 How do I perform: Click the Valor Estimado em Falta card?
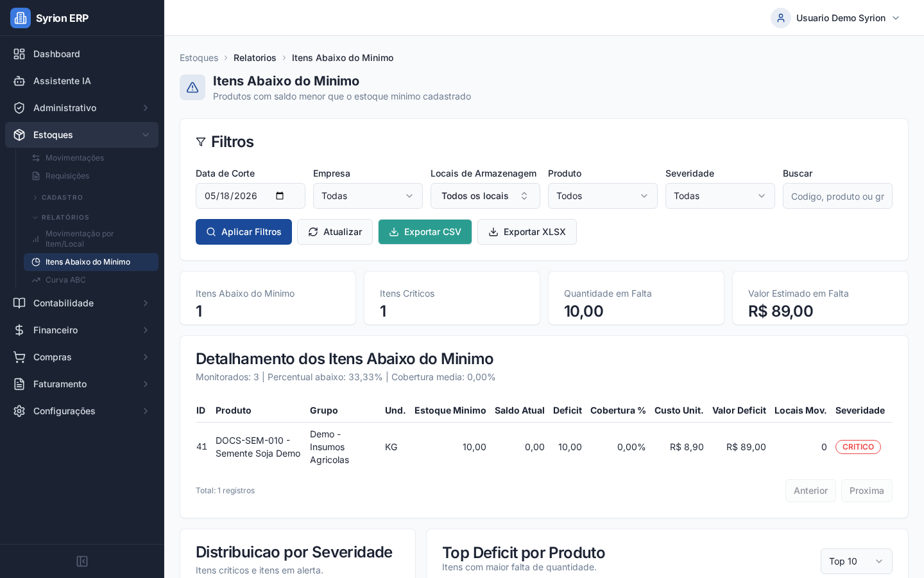pos(820,298)
